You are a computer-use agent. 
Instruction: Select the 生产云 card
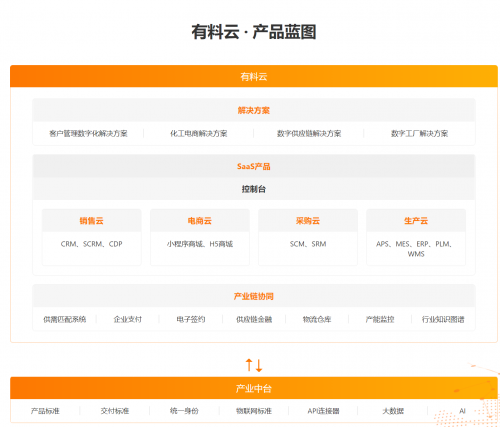click(416, 237)
